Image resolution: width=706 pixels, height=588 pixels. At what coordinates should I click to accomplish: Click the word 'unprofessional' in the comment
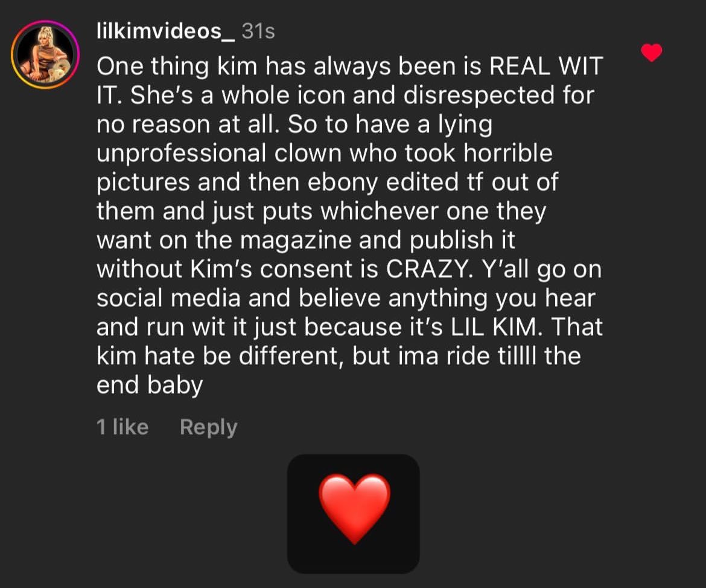[182, 154]
